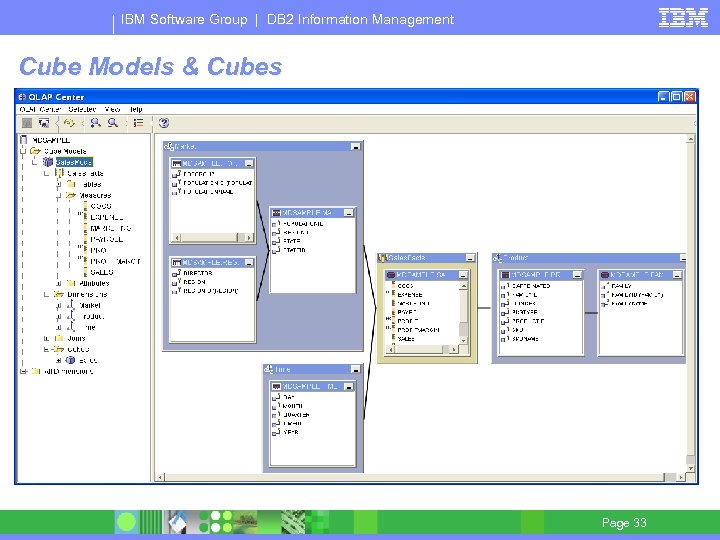This screenshot has width=720, height=540.
Task: Click the Time dimension icon in diagram
Action: click(269, 369)
